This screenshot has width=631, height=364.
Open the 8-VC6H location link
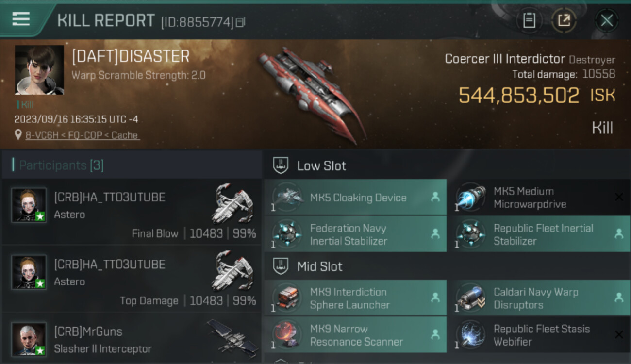[82, 135]
